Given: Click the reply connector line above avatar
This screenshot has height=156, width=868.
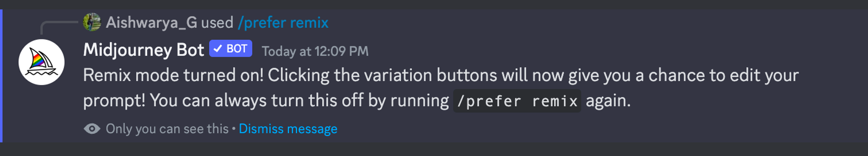Looking at the screenshot, I should 59,27.
